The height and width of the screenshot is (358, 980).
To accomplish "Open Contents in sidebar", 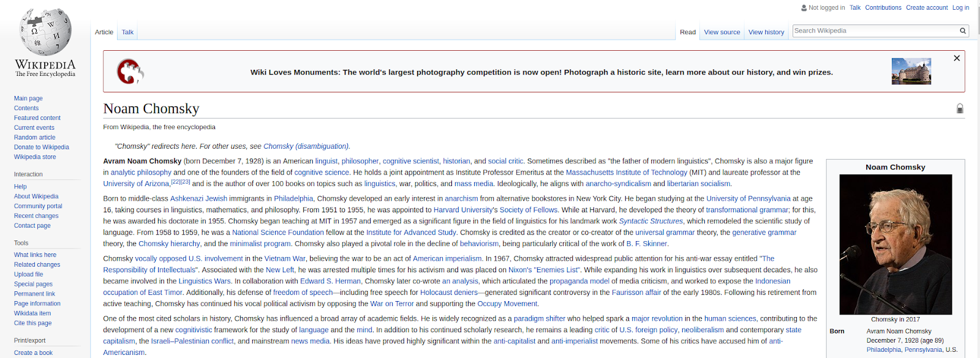I will point(26,108).
